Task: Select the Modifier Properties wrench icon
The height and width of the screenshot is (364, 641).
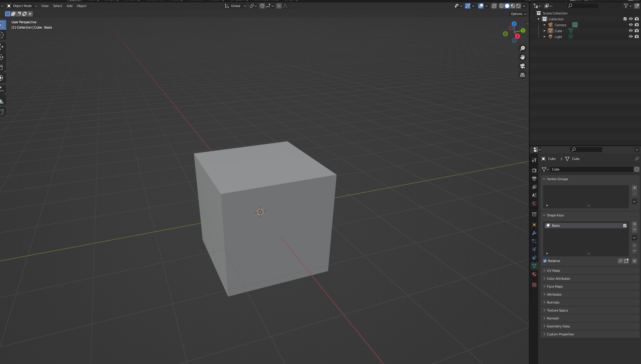Action: coord(534,233)
